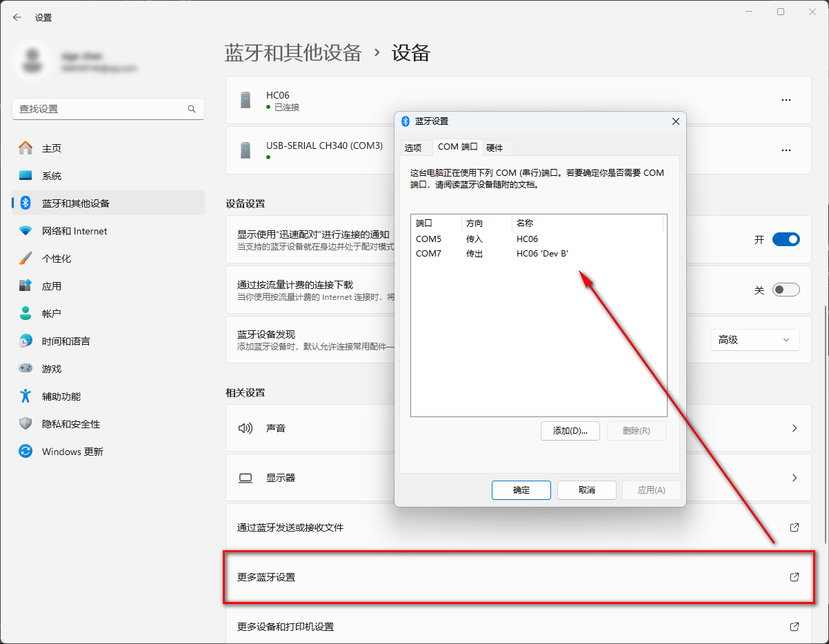Open the Home page from sidebar
Viewport: 829px width, 644px height.
point(52,148)
